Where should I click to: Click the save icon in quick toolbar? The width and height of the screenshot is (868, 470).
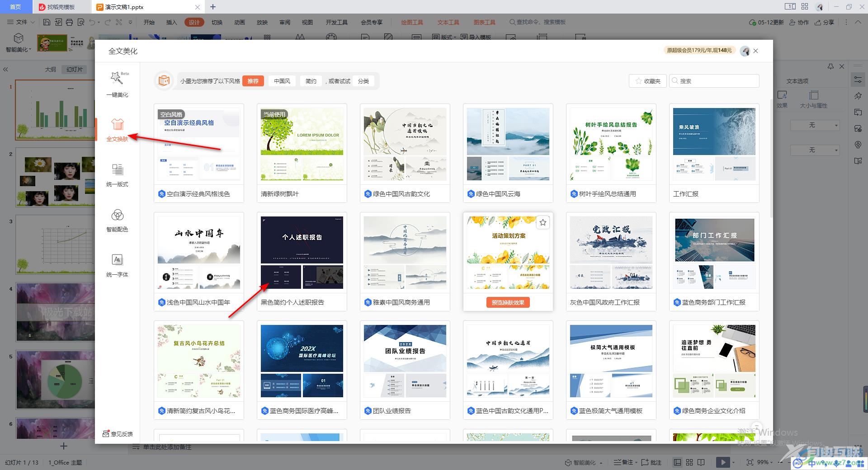[x=47, y=22]
